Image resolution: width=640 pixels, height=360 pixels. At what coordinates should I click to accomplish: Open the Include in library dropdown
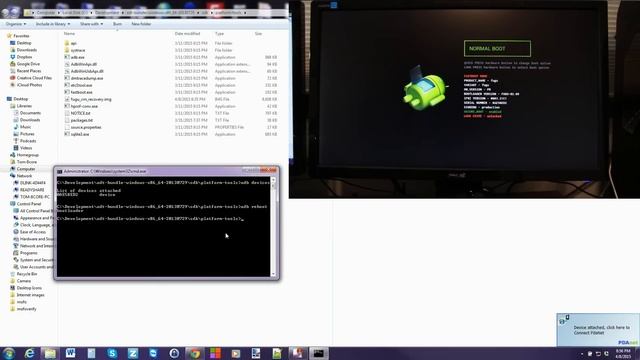point(53,24)
